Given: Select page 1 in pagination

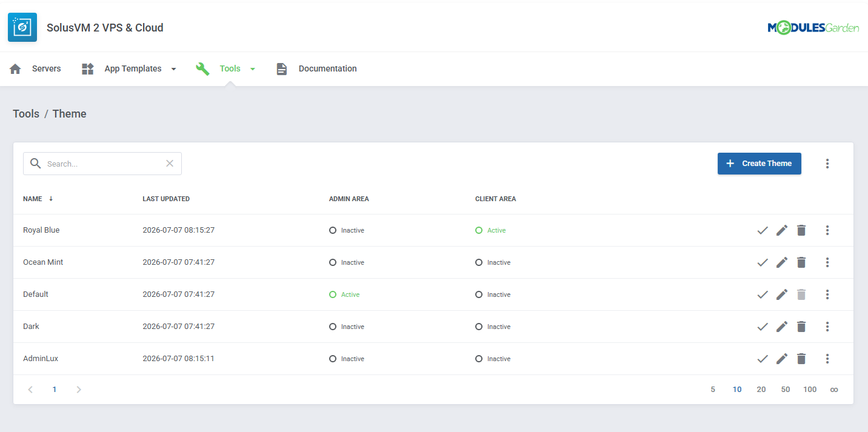Looking at the screenshot, I should [x=55, y=390].
